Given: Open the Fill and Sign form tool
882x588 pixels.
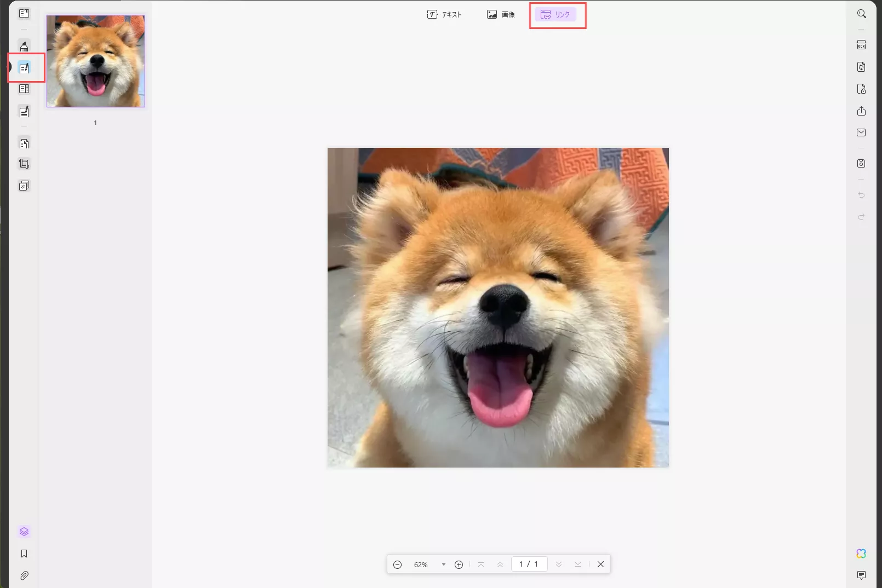Looking at the screenshot, I should point(24,112).
